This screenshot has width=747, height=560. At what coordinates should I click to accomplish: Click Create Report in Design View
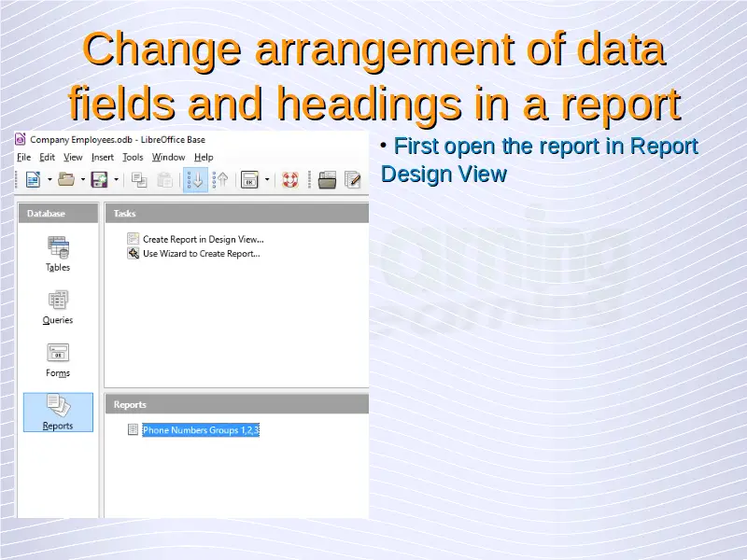pos(203,239)
